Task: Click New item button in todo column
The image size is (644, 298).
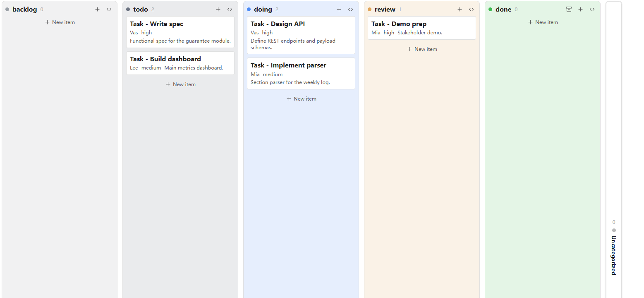Action: pyautogui.click(x=180, y=84)
